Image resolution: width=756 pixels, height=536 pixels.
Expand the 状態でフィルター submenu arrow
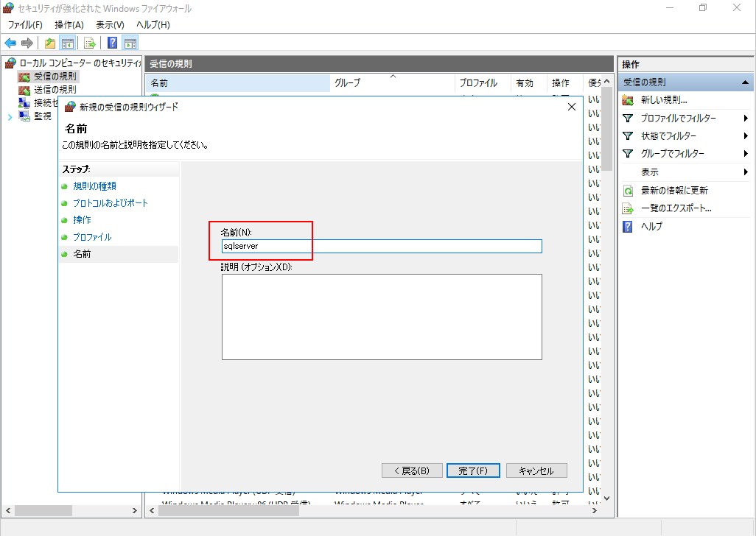click(x=746, y=136)
